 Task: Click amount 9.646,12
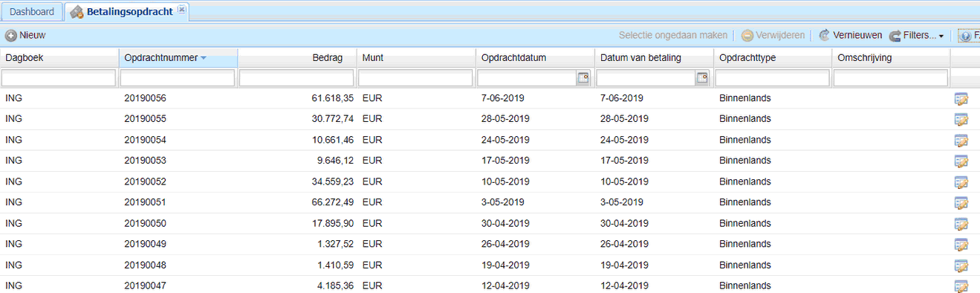[335, 161]
